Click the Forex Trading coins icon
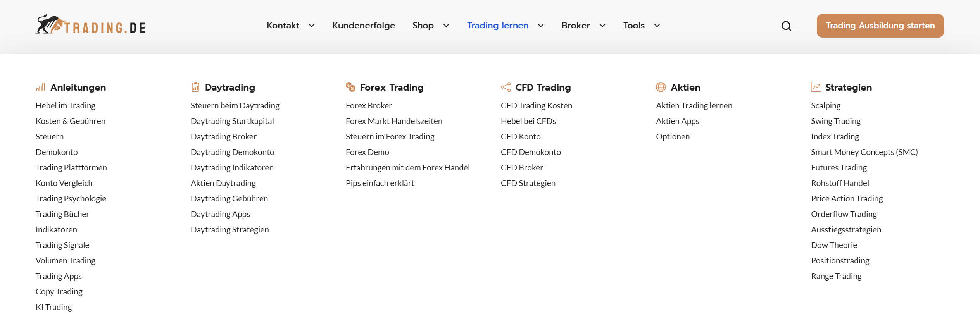This screenshot has height=327, width=980. click(x=350, y=87)
